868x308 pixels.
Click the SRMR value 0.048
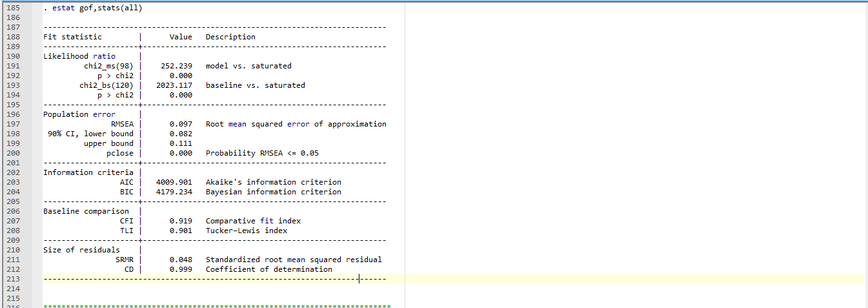click(x=181, y=260)
